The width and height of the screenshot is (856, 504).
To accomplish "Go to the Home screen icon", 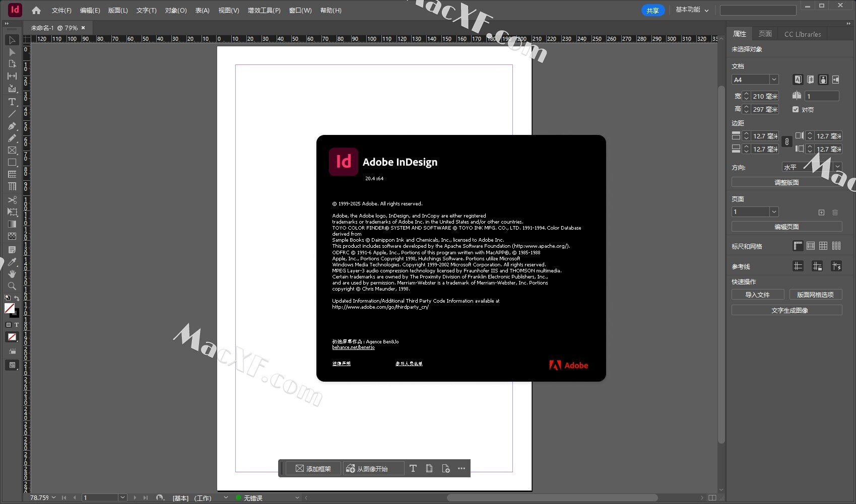I will coord(36,10).
